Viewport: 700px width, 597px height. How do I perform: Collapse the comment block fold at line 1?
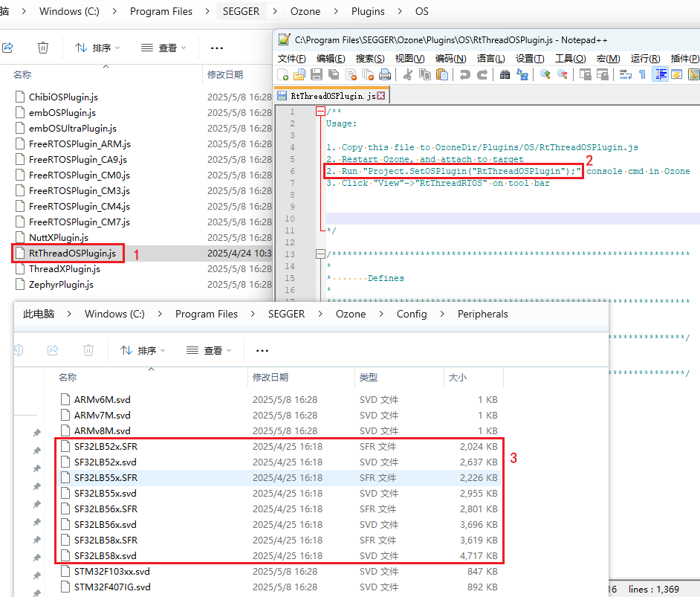(x=320, y=112)
